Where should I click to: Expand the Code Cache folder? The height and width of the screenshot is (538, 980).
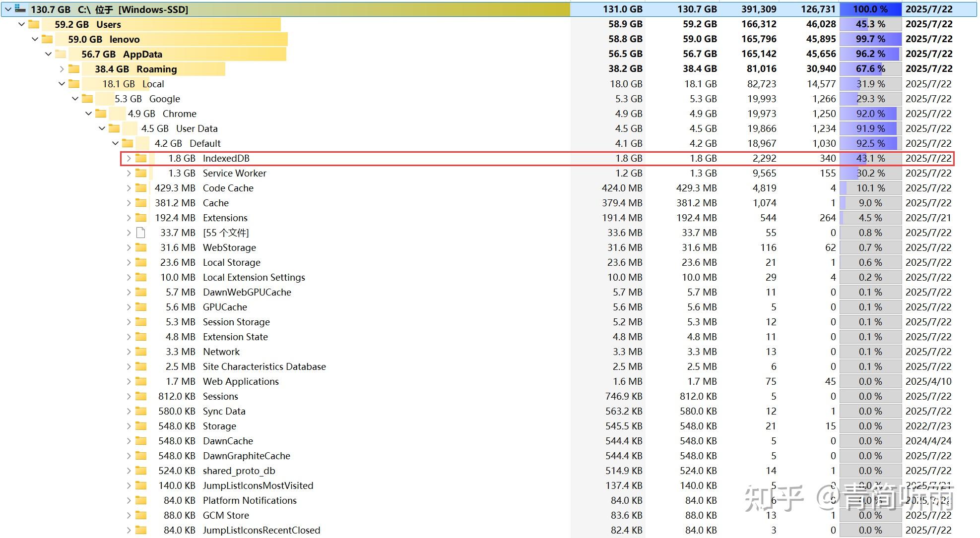pos(129,188)
